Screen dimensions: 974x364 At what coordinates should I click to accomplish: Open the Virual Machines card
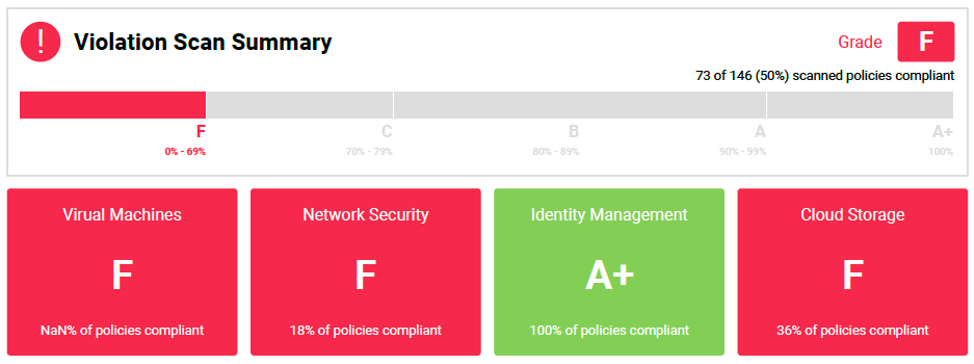[x=122, y=272]
